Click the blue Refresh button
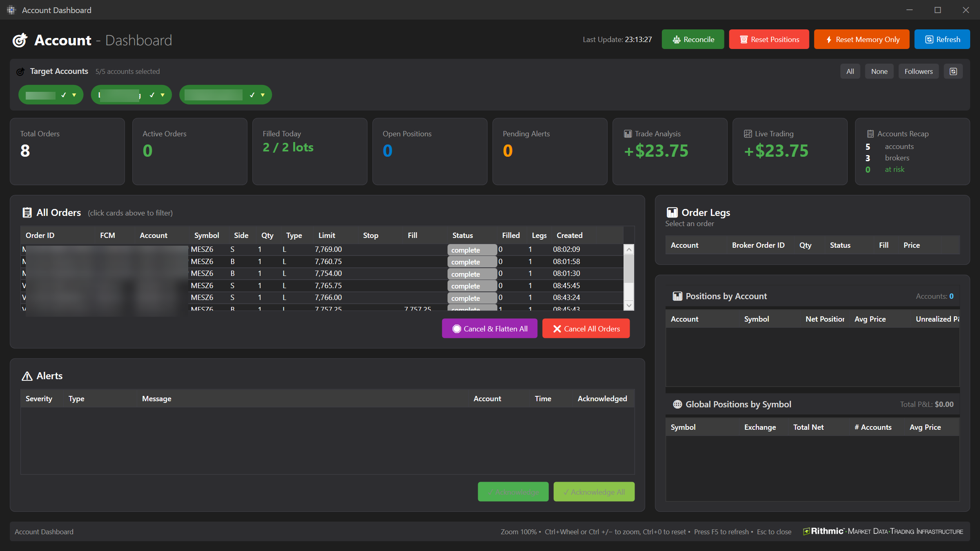The width and height of the screenshot is (980, 551). point(942,39)
